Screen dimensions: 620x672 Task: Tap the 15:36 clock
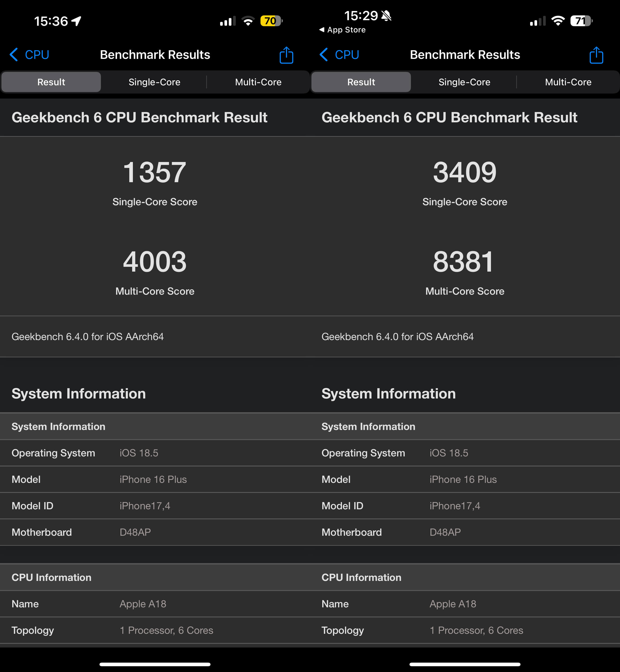(51, 21)
